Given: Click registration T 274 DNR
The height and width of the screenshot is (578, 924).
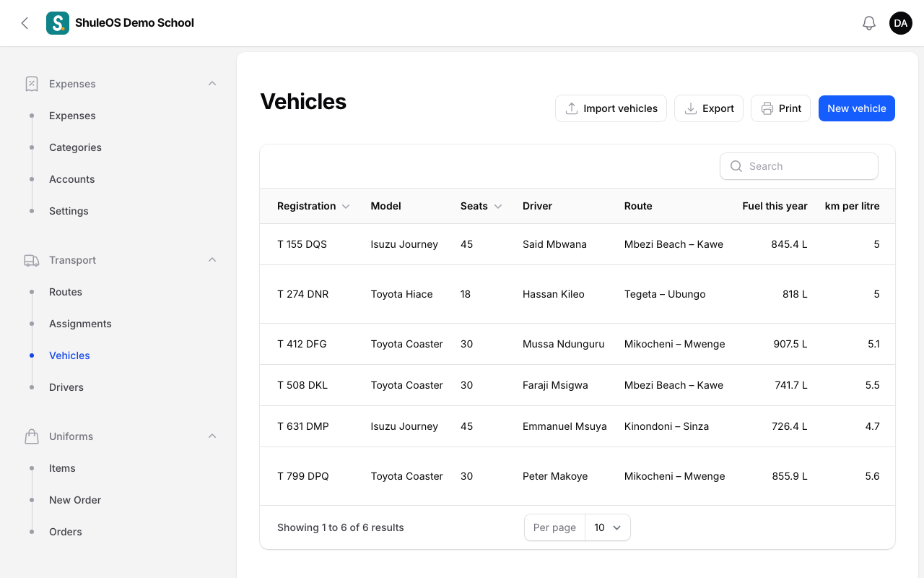Looking at the screenshot, I should tap(302, 294).
